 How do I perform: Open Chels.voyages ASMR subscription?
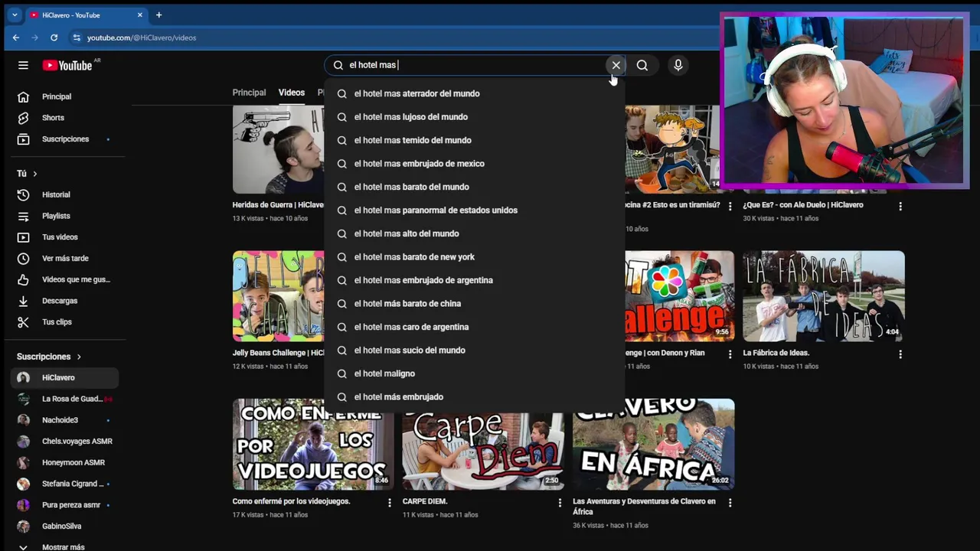pos(65,442)
